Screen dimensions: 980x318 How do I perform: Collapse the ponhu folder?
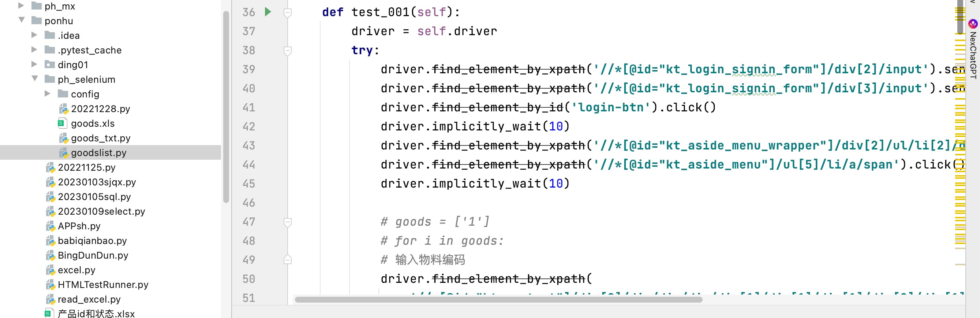coord(21,20)
